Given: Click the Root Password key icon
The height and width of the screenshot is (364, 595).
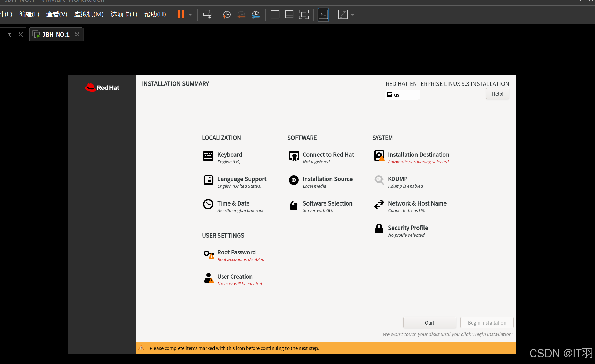Looking at the screenshot, I should coord(209,254).
